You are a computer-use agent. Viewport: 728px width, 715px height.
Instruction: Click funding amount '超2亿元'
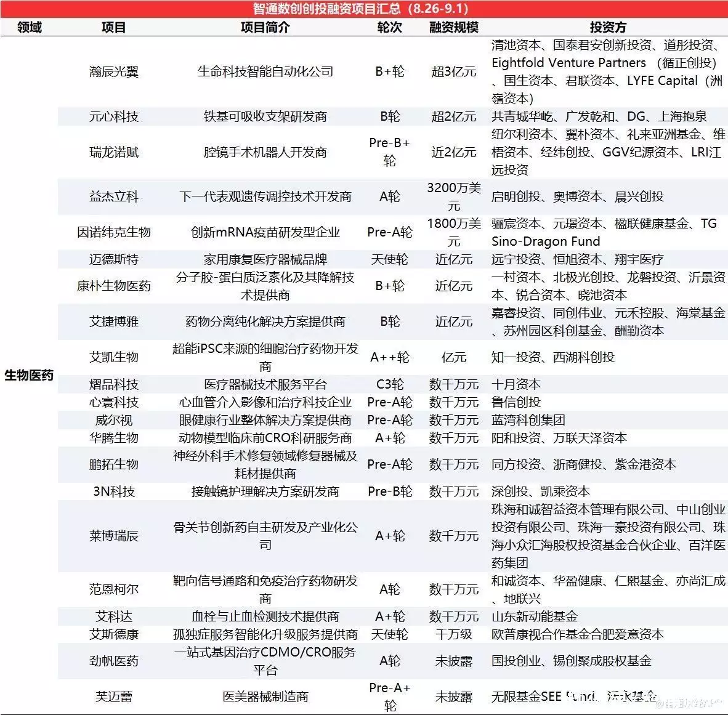point(453,116)
